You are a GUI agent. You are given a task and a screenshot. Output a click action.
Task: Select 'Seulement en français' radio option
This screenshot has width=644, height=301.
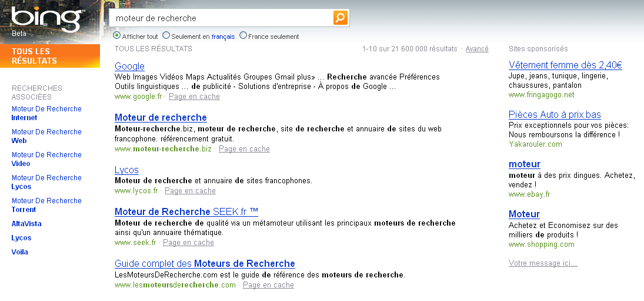[x=166, y=35]
